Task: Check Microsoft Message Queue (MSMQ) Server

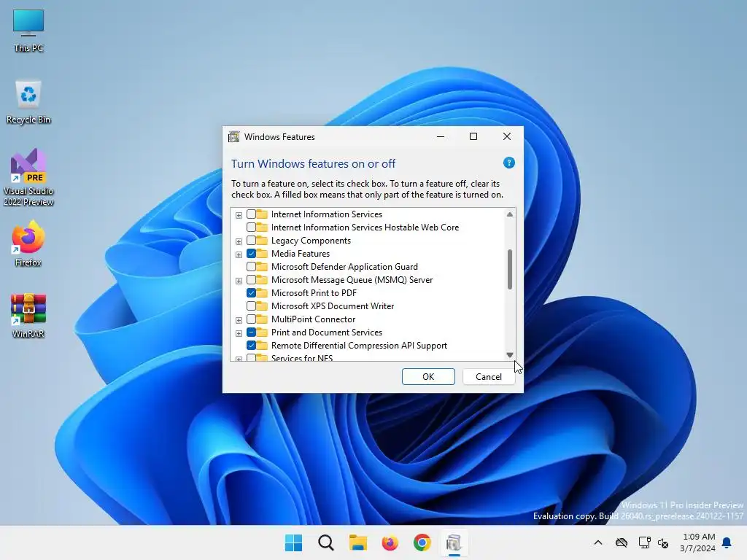Action: tap(251, 280)
